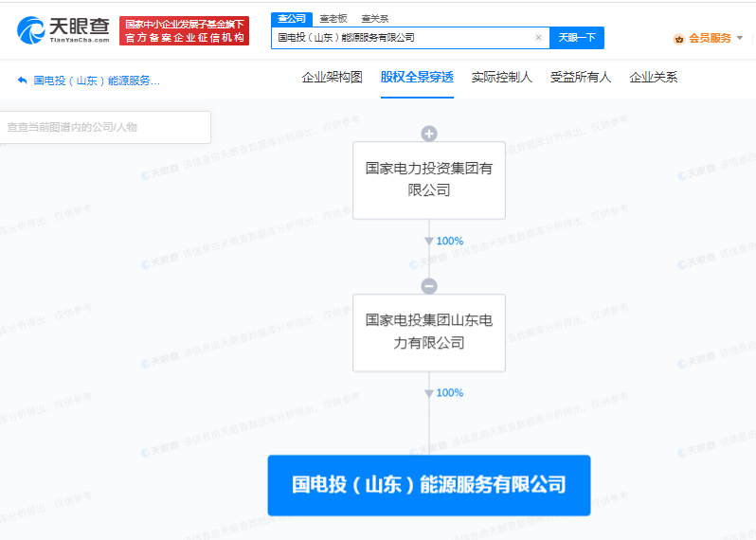This screenshot has height=540, width=756.
Task: Collapse the minus node above 国家电投集团山东电力有限公司
Action: pos(429,286)
